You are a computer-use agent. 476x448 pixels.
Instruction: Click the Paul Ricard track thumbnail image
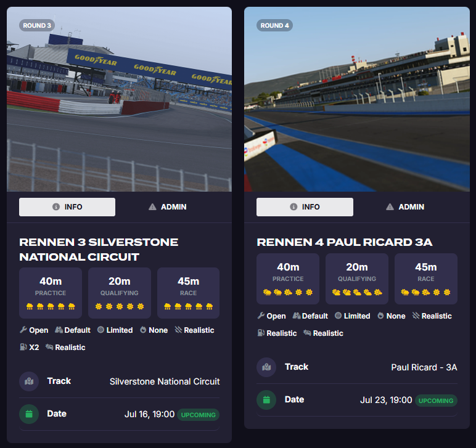pos(357,99)
